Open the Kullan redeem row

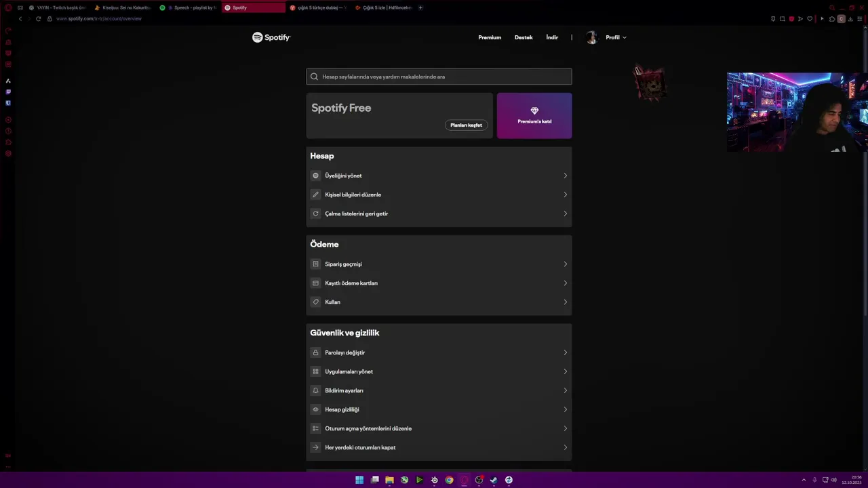coord(439,302)
